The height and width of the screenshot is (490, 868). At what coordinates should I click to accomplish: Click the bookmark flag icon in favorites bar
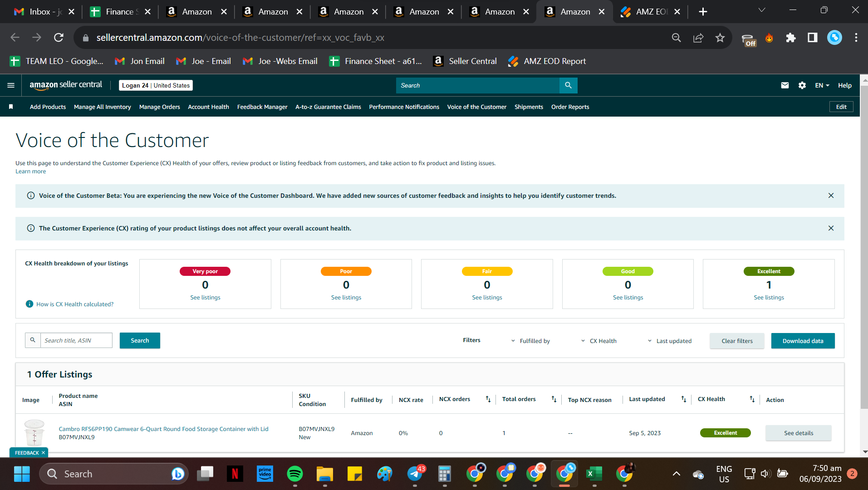click(x=11, y=107)
